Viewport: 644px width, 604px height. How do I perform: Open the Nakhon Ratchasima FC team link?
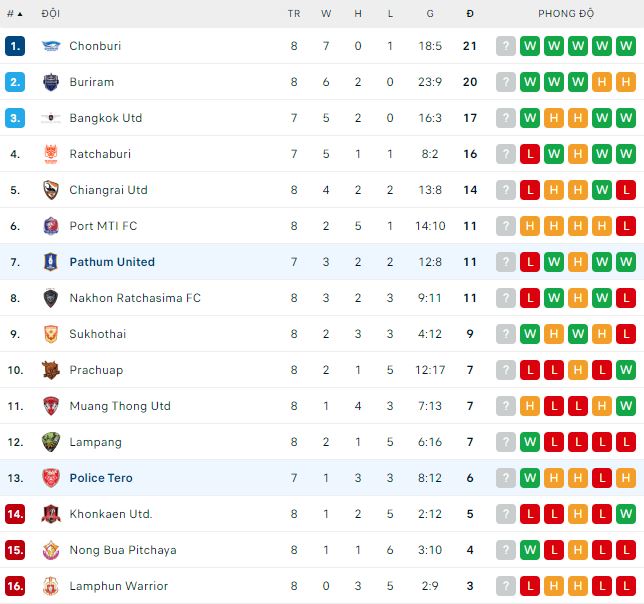click(x=134, y=298)
